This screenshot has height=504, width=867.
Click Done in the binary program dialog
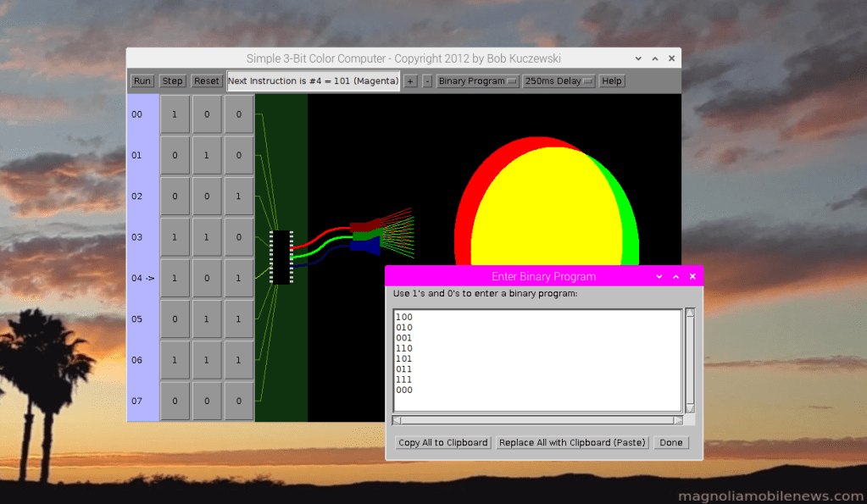pos(670,443)
